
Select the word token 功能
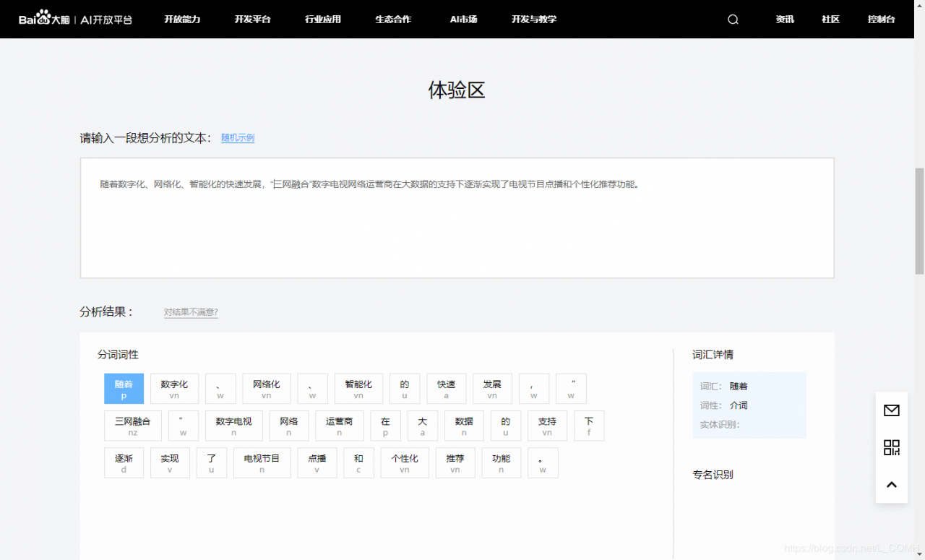point(502,462)
